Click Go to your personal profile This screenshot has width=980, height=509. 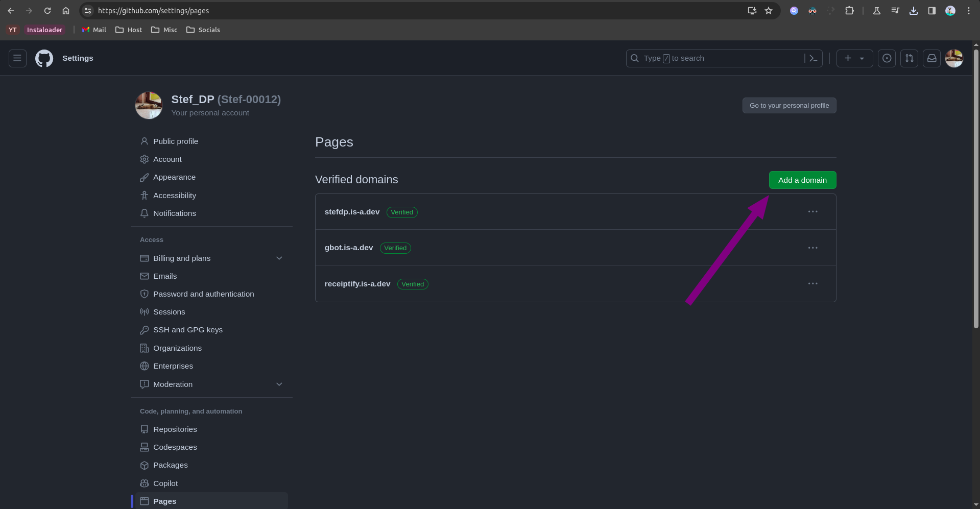click(x=788, y=106)
